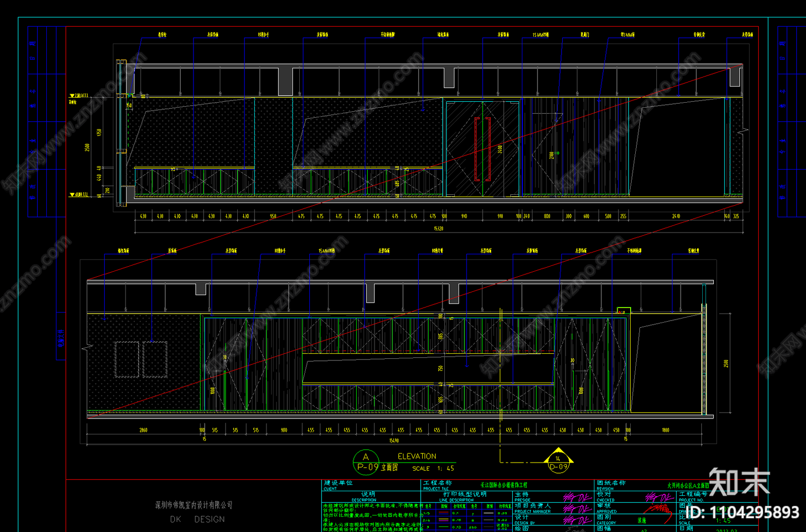Select the 1800 dimension on lower elevation
The image size is (806, 532).
[x=665, y=430]
